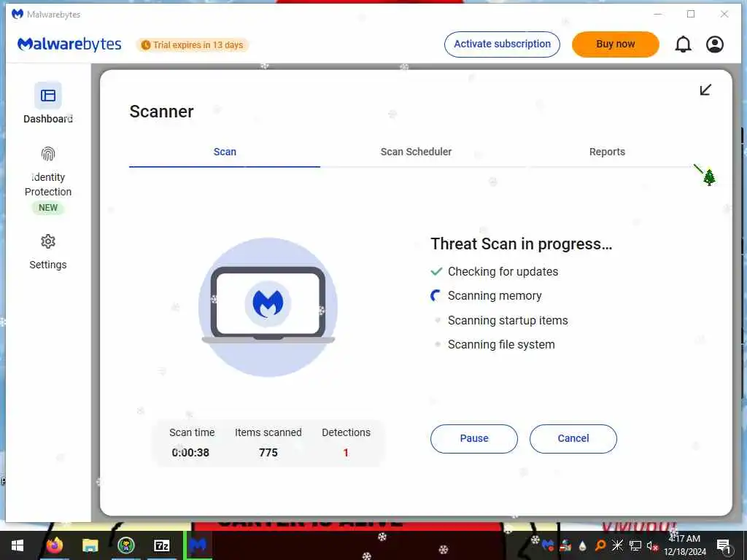This screenshot has height=560, width=747.
Task: Open the round green taskbar app icon
Action: click(126, 545)
